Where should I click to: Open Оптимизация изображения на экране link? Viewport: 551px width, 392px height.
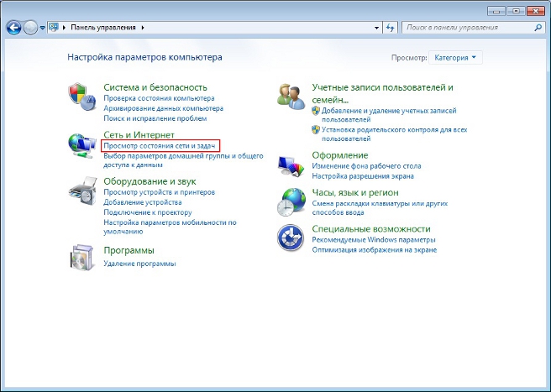pos(375,250)
